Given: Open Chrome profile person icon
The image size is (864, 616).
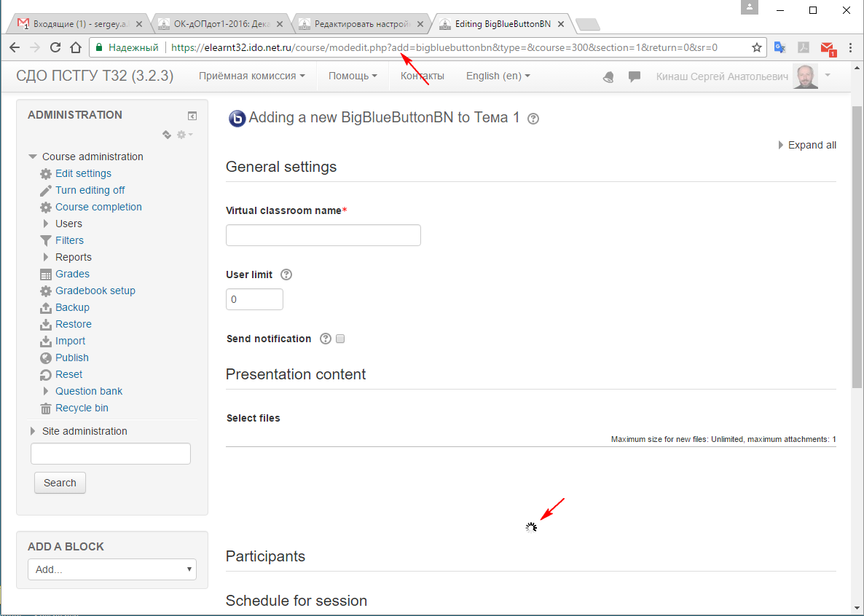Looking at the screenshot, I should (750, 7).
